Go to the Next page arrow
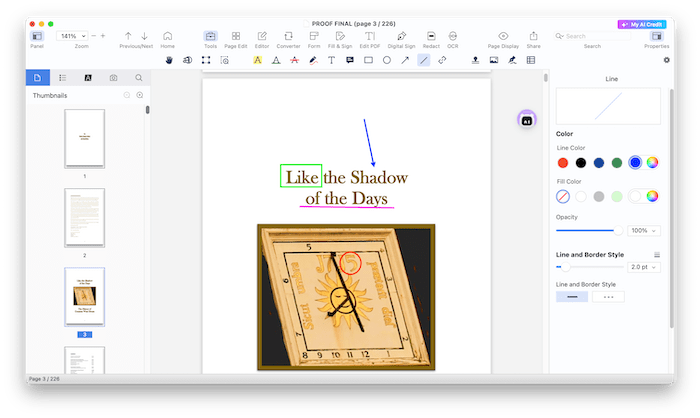 point(145,36)
